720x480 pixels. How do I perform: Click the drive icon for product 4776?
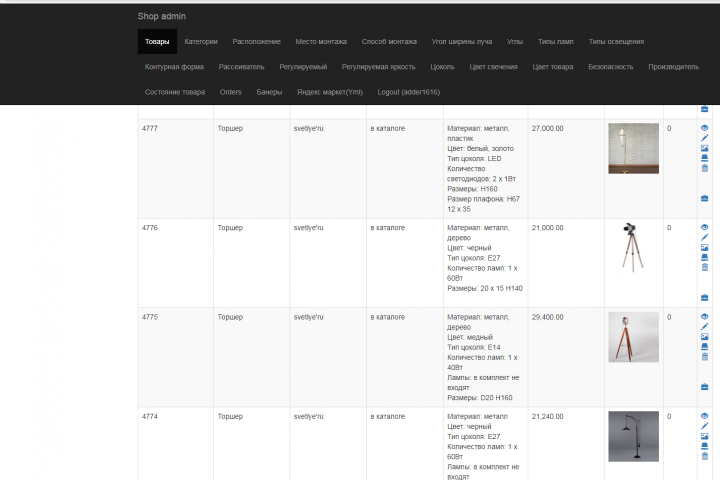tap(704, 257)
